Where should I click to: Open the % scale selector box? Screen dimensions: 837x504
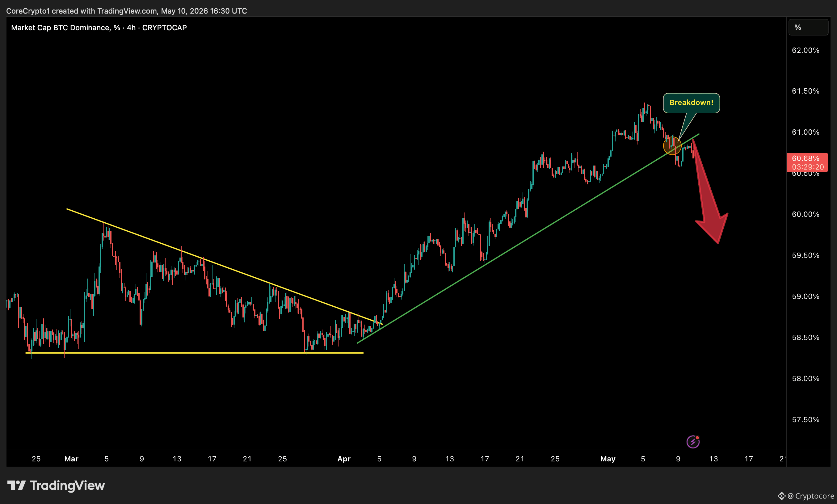click(x=808, y=27)
